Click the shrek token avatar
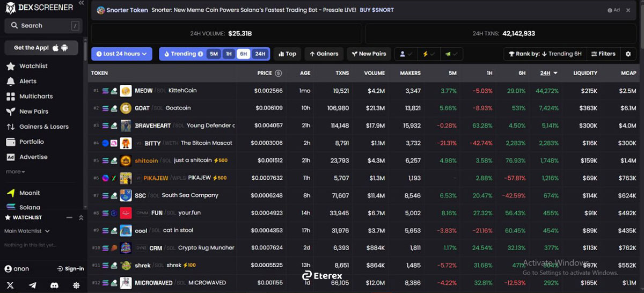The image size is (644, 293). coord(126,265)
